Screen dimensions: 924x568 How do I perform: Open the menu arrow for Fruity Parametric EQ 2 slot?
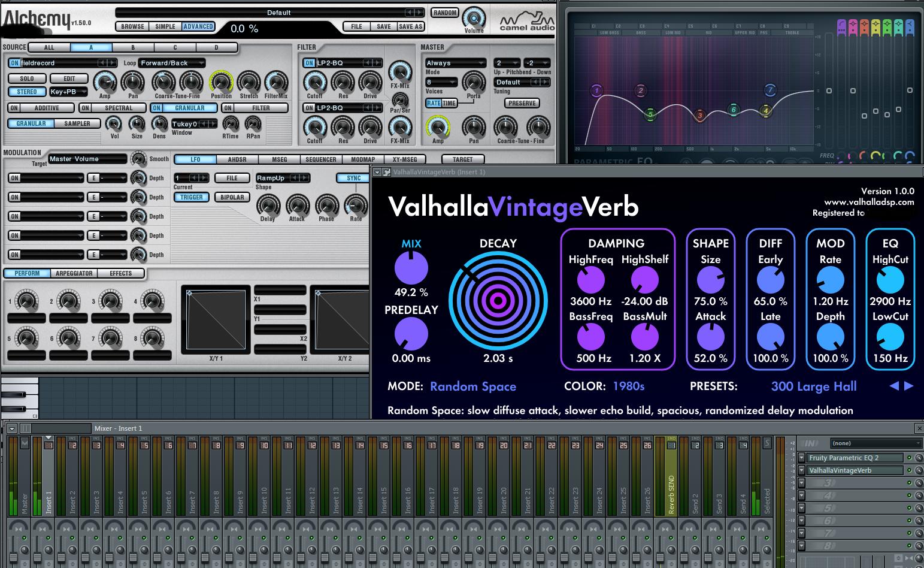pyautogui.click(x=801, y=458)
